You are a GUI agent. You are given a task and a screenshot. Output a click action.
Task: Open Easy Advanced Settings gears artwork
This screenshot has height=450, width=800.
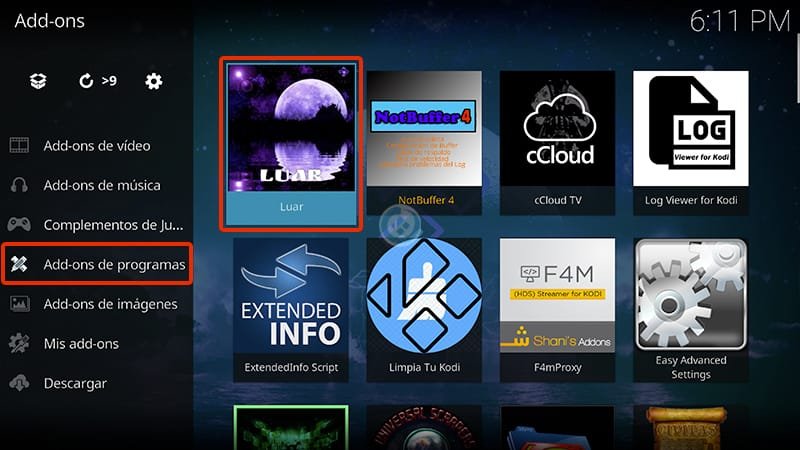coord(691,295)
